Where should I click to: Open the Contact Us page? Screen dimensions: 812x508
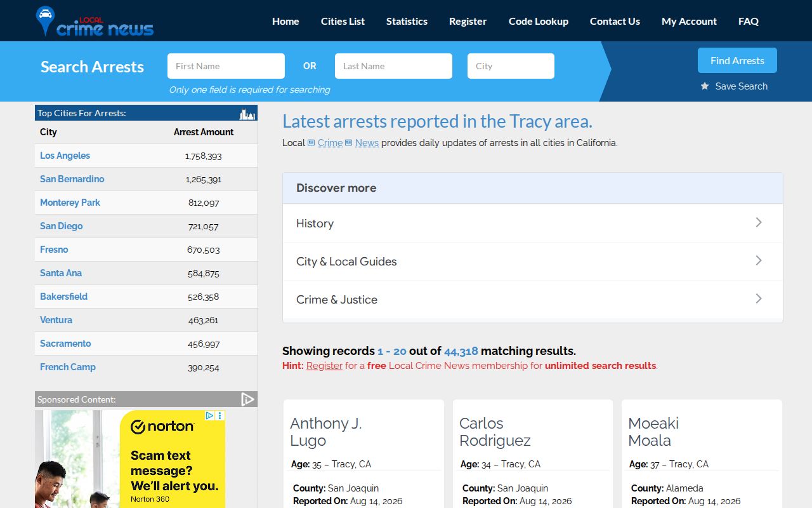point(615,21)
